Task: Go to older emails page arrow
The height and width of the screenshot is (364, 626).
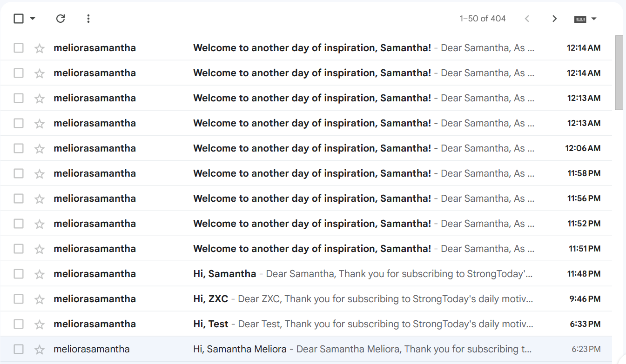Action: pyautogui.click(x=554, y=19)
